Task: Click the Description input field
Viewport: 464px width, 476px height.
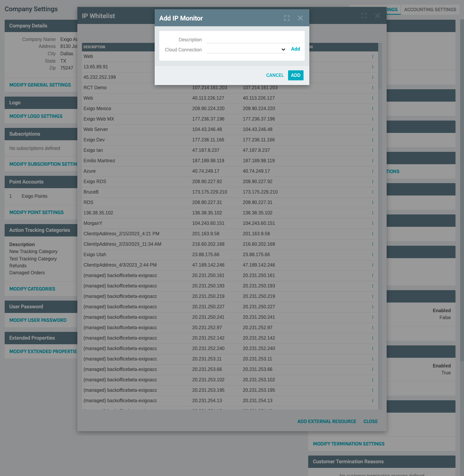Action: click(x=253, y=39)
